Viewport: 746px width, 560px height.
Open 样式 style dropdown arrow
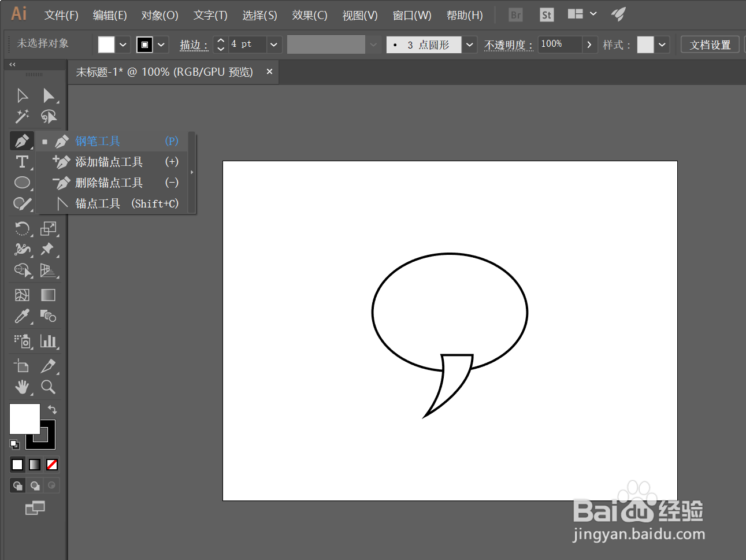point(662,44)
